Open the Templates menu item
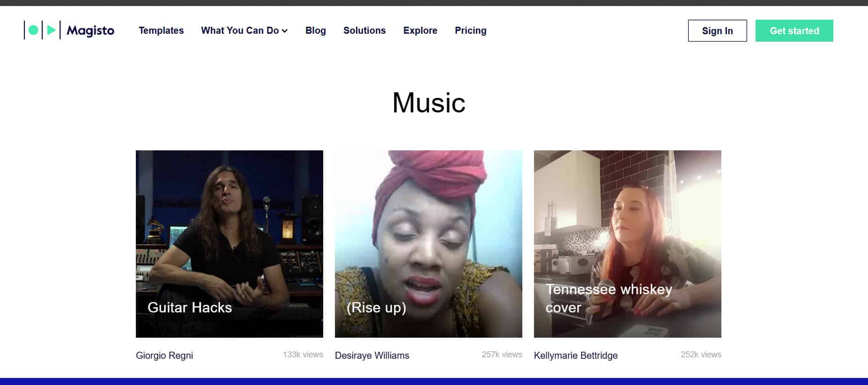 click(x=161, y=30)
